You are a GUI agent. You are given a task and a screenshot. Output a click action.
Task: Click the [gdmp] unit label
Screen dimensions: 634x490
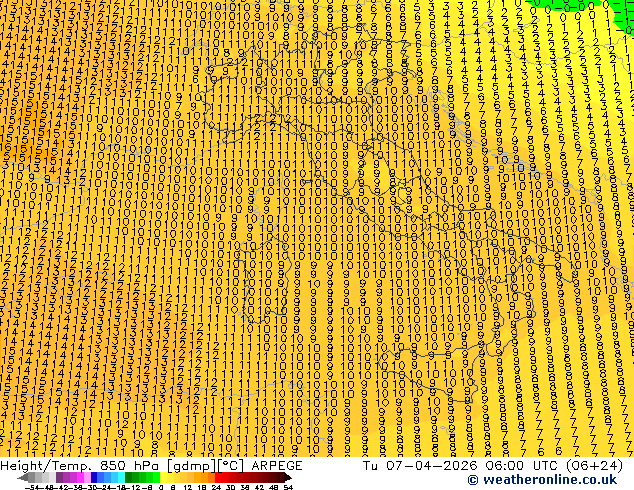(x=191, y=466)
